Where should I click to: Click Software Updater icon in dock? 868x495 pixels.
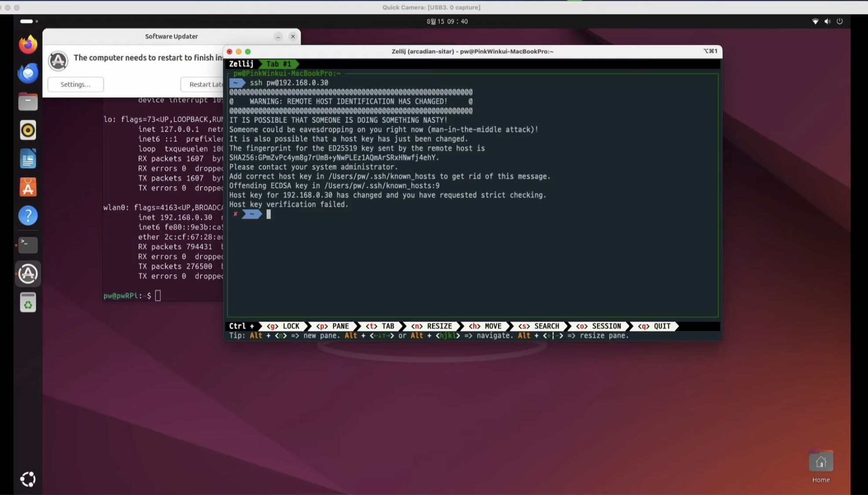coord(28,274)
